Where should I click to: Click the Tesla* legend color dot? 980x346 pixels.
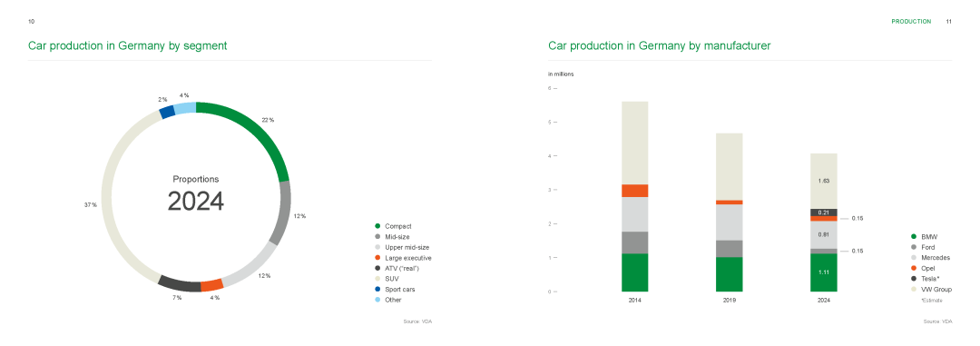pyautogui.click(x=914, y=279)
